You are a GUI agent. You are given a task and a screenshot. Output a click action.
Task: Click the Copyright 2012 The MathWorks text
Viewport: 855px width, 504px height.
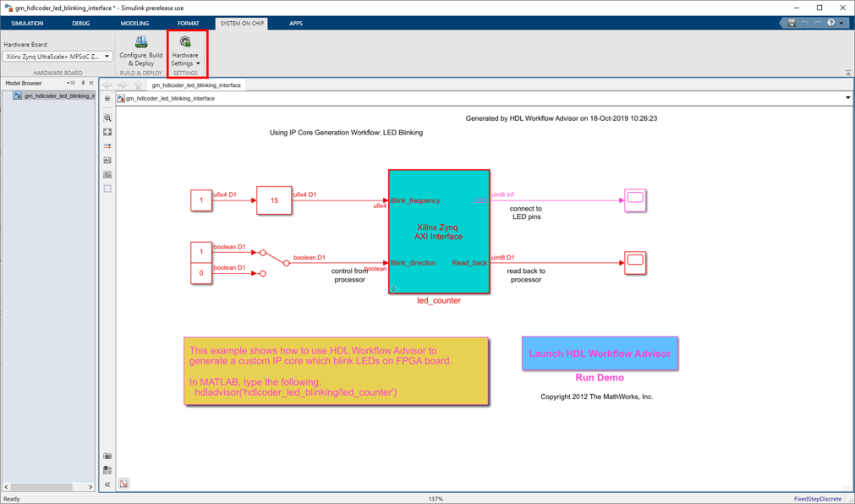[x=596, y=397]
